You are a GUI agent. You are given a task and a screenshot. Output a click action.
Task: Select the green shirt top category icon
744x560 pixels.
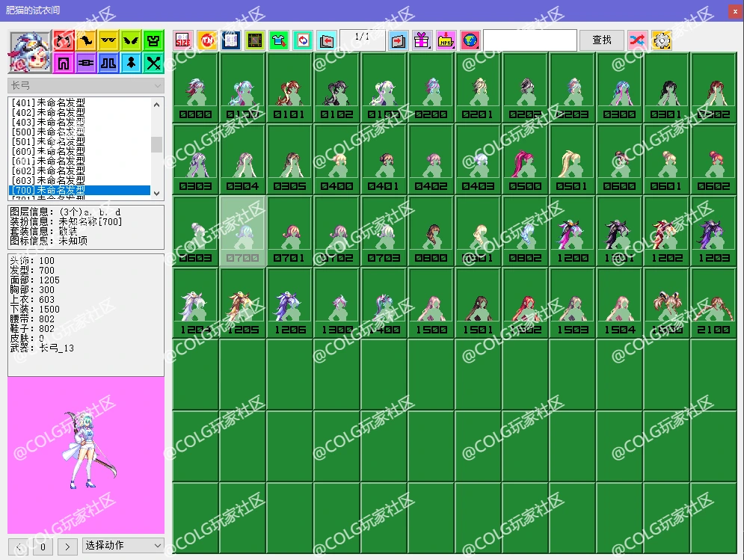click(x=153, y=40)
